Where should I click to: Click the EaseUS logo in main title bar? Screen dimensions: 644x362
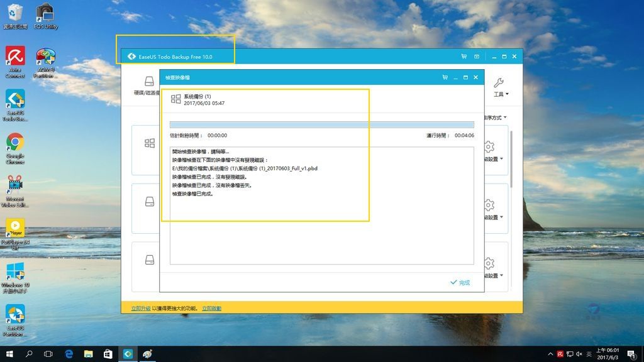click(131, 56)
